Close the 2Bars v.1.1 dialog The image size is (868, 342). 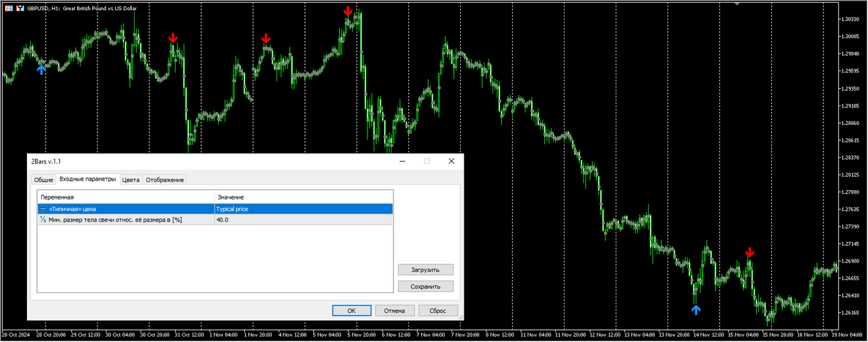click(451, 161)
